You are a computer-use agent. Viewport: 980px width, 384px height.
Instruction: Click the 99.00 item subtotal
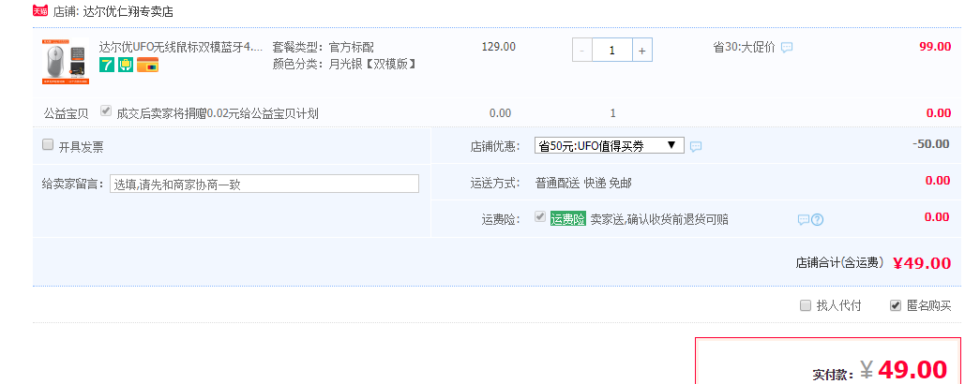point(935,46)
